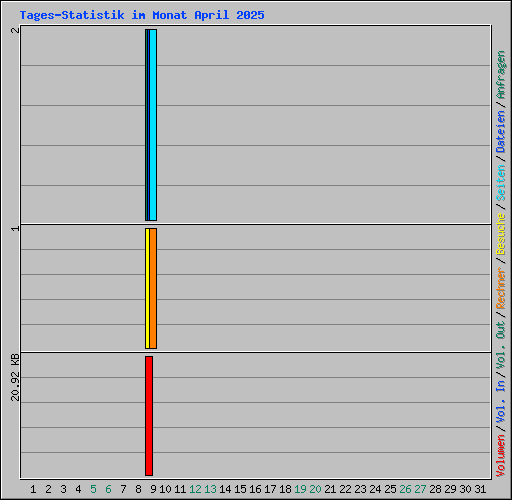This screenshot has width=512, height=500.
Task: Click the 'Vol. Out' legend label
Action: click(501, 344)
